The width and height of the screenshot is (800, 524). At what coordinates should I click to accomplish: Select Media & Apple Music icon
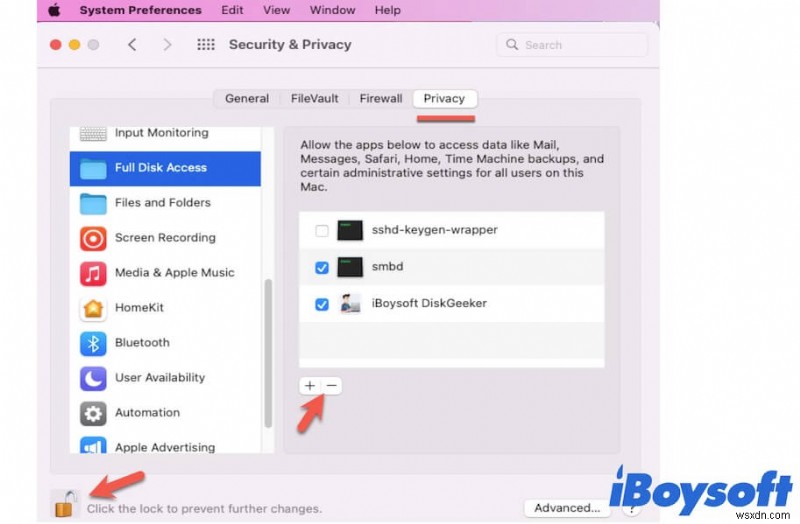tap(93, 273)
